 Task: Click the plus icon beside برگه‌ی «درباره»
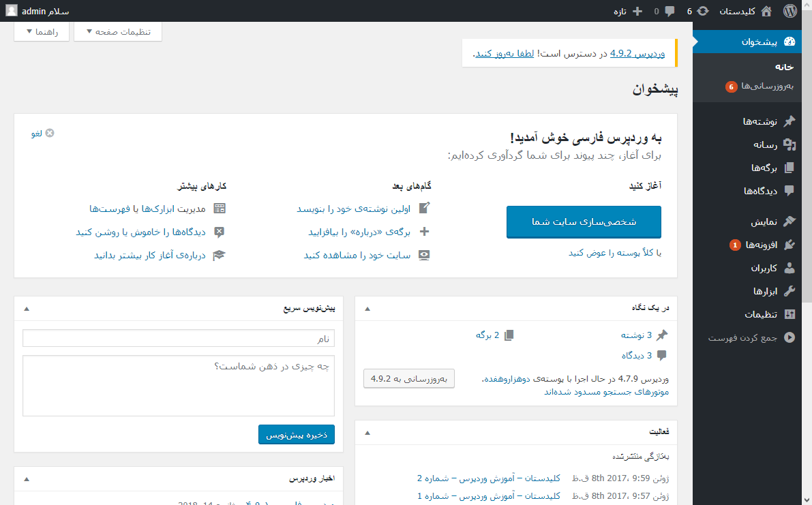point(424,231)
